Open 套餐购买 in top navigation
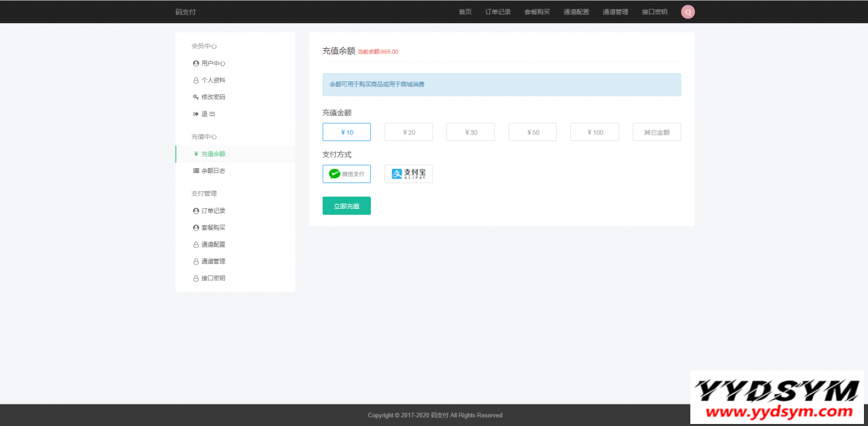The height and width of the screenshot is (426, 868). click(537, 12)
